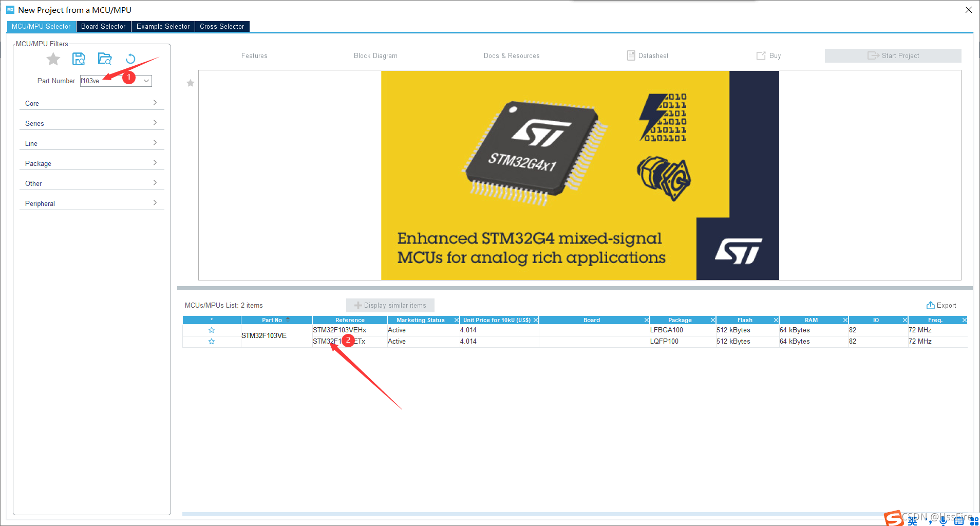Expand the Peripheral filter

point(91,203)
